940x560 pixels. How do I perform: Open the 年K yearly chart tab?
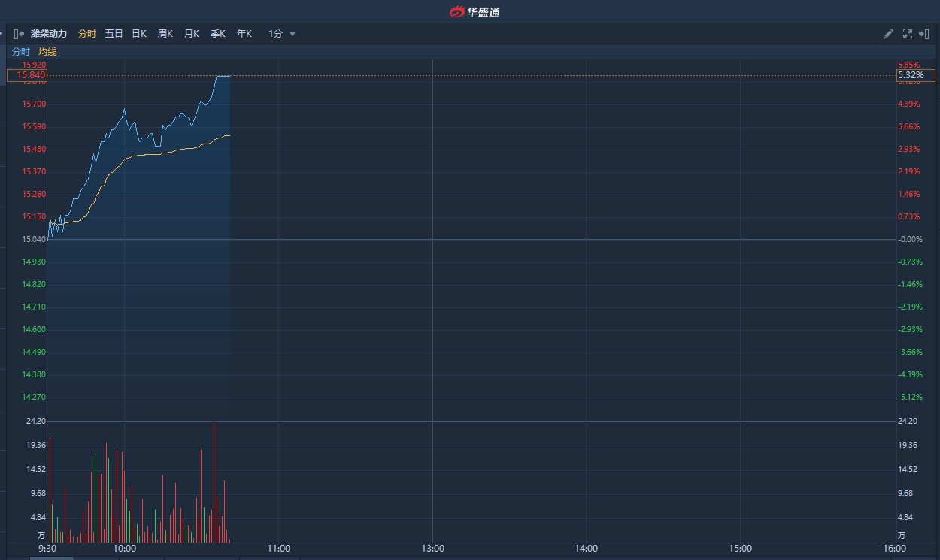(x=244, y=34)
